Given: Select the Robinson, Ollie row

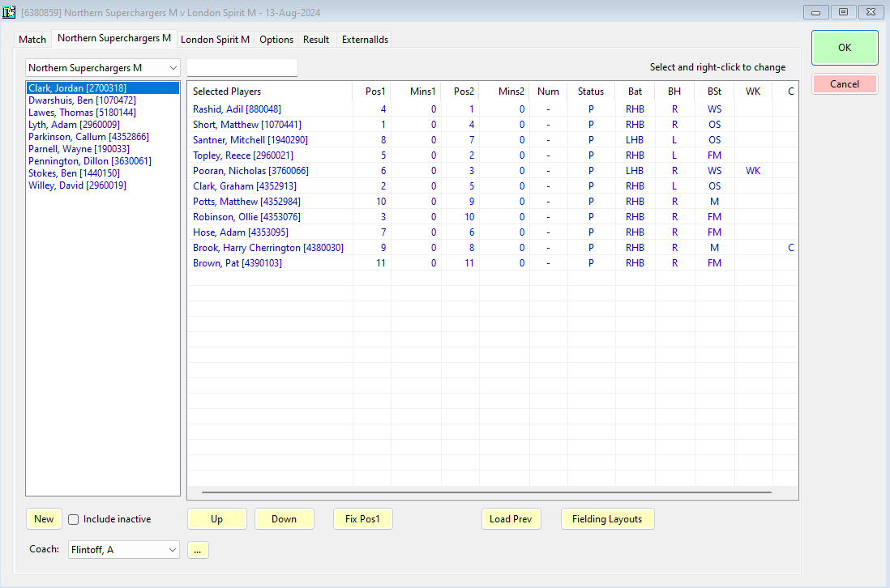Looking at the screenshot, I should [493, 216].
